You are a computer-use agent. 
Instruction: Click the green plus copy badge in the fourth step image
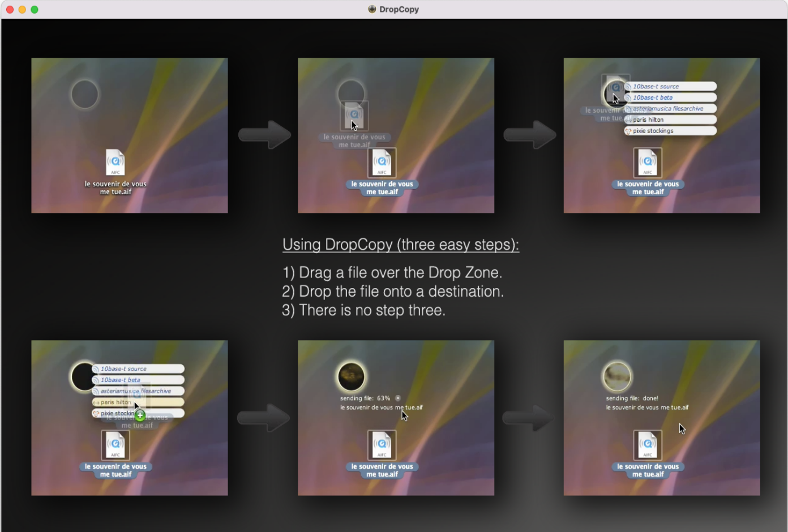click(x=140, y=415)
